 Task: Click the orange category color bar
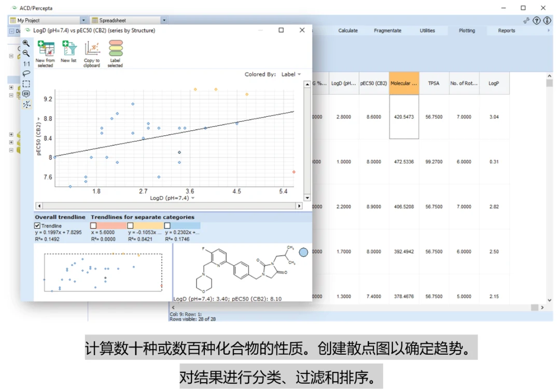[149, 226]
